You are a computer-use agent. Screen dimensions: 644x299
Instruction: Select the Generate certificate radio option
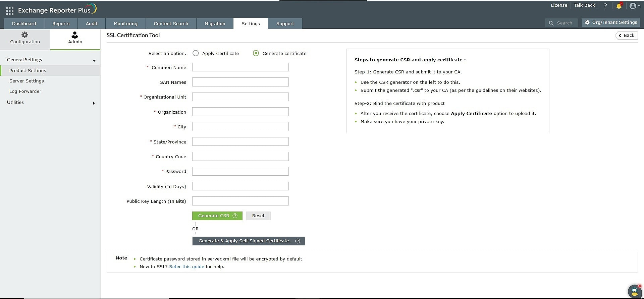(256, 53)
